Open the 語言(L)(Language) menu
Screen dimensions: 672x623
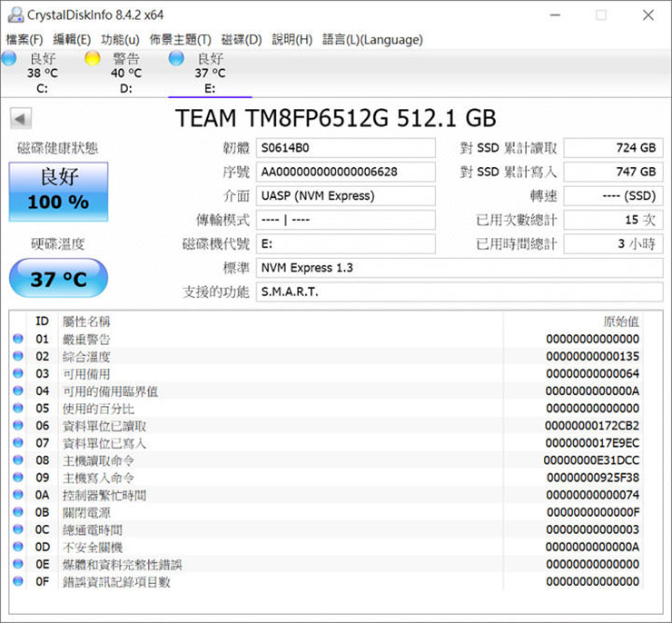click(x=372, y=39)
